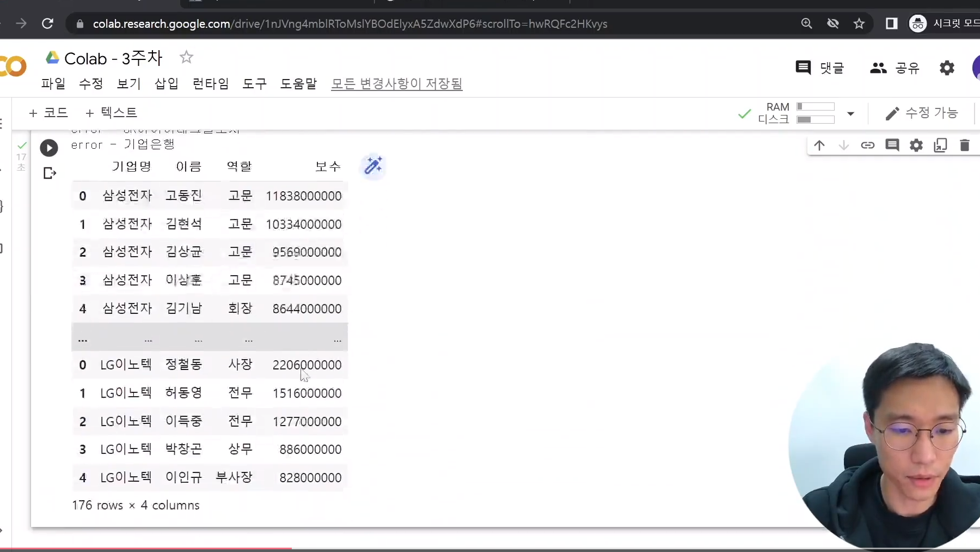This screenshot has height=552, width=980.
Task: Click the 역할 column header
Action: click(x=240, y=166)
